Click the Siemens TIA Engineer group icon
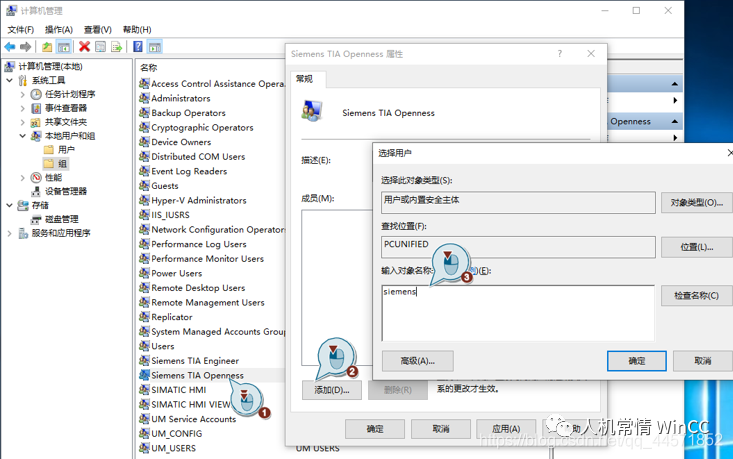This screenshot has width=733, height=459. point(144,360)
